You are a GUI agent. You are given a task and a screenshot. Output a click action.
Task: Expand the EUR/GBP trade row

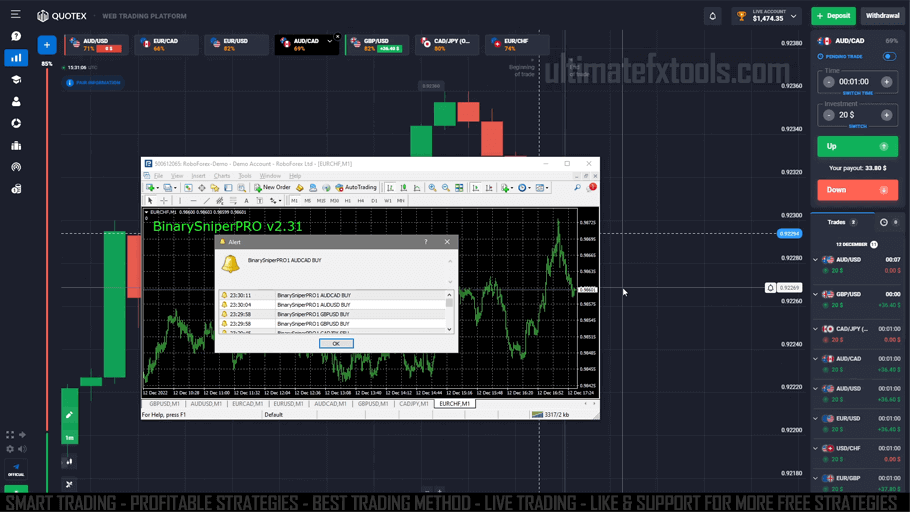815,478
